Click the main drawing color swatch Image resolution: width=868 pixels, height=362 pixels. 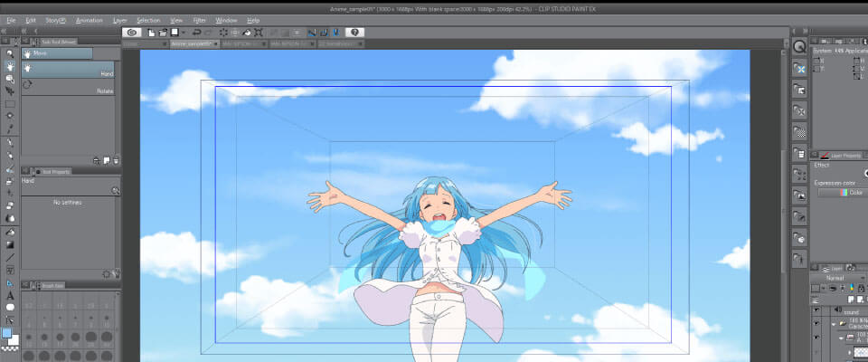(6, 333)
